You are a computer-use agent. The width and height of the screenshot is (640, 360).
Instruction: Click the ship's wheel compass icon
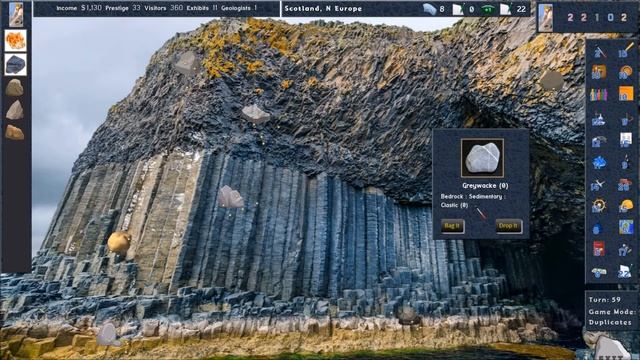click(598, 206)
